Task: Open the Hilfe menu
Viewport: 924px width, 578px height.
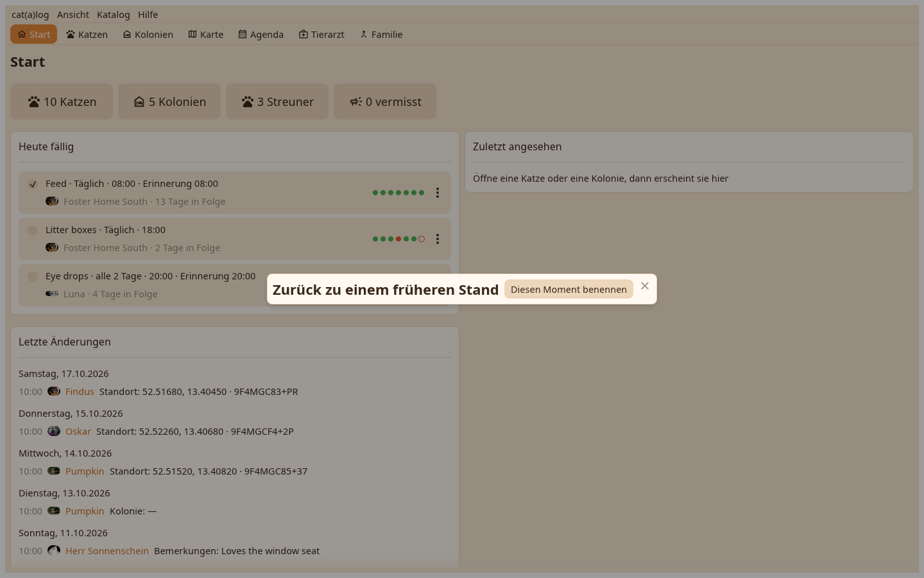Action: (148, 15)
